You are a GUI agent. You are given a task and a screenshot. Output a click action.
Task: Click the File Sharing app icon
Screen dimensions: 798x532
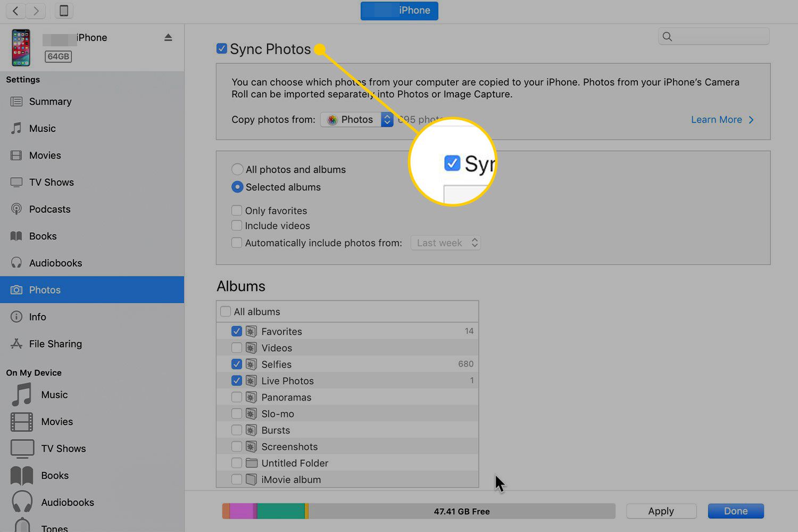pyautogui.click(x=16, y=344)
